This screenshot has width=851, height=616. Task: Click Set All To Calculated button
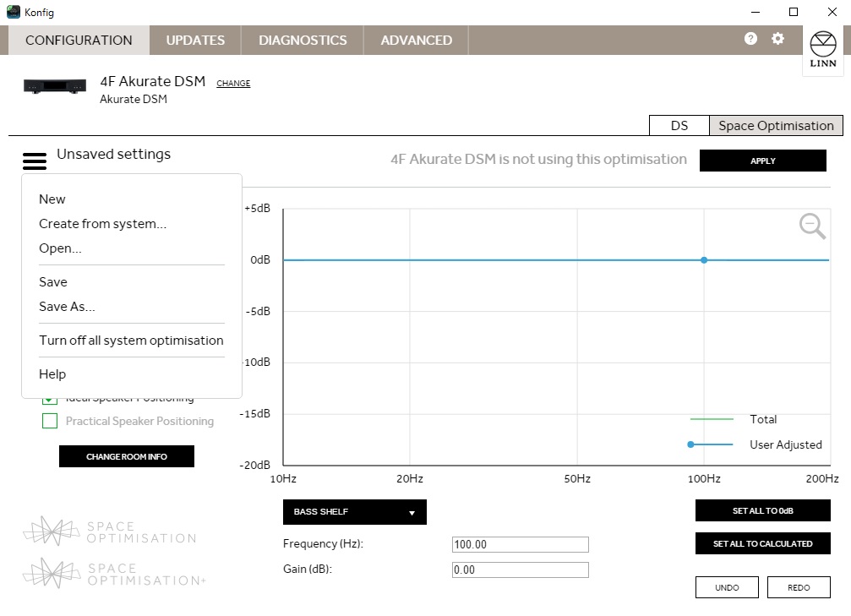click(x=762, y=543)
